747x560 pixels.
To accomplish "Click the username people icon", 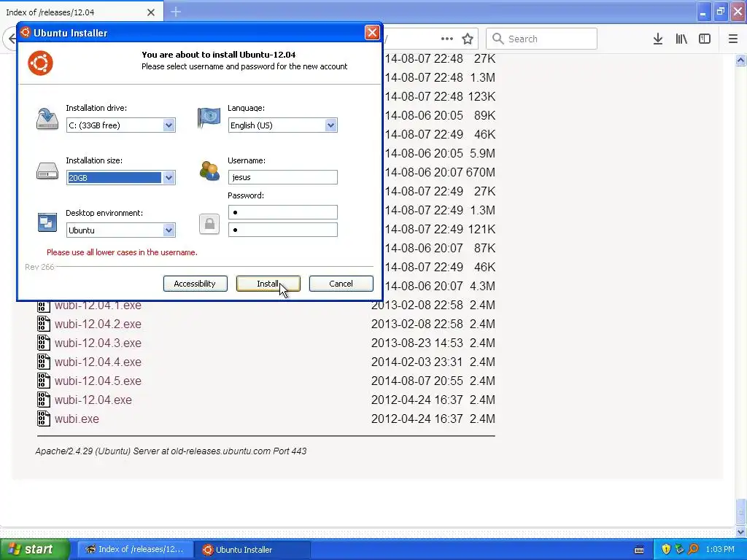I will point(209,171).
